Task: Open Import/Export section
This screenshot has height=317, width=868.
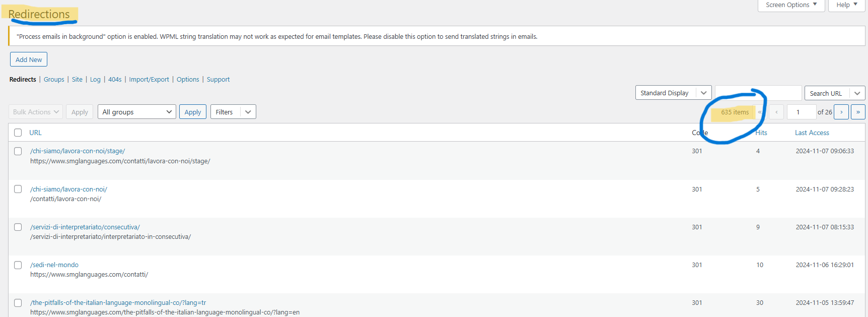Action: coord(149,80)
